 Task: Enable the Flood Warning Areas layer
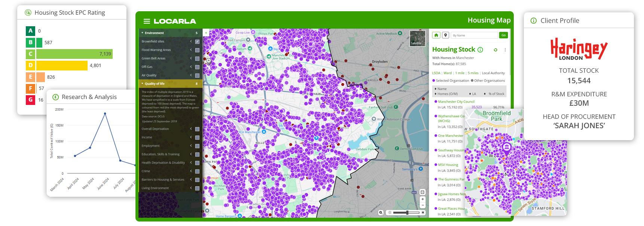[197, 50]
